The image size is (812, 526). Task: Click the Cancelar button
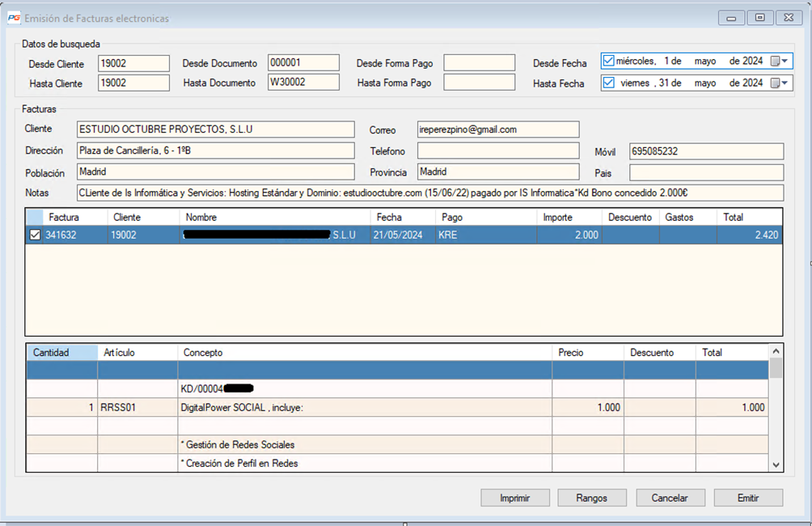pyautogui.click(x=670, y=498)
